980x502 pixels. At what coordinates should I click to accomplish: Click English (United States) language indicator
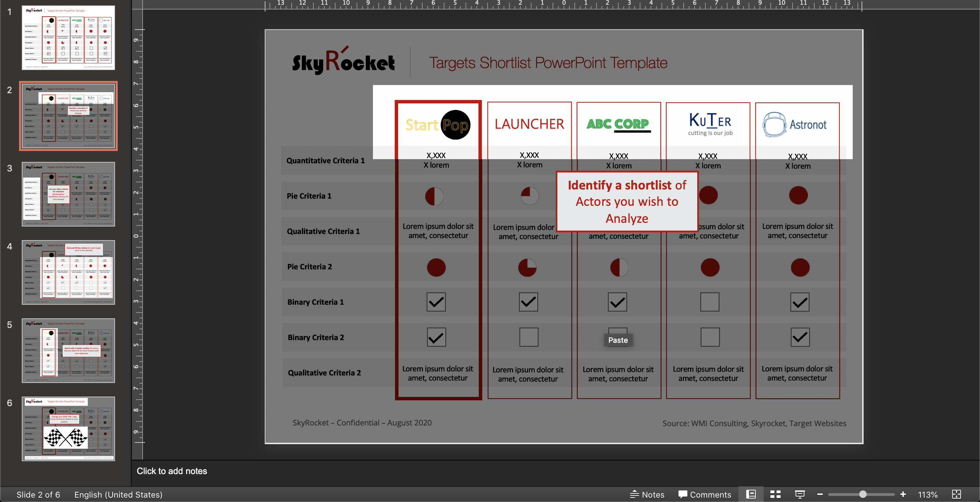tap(118, 495)
